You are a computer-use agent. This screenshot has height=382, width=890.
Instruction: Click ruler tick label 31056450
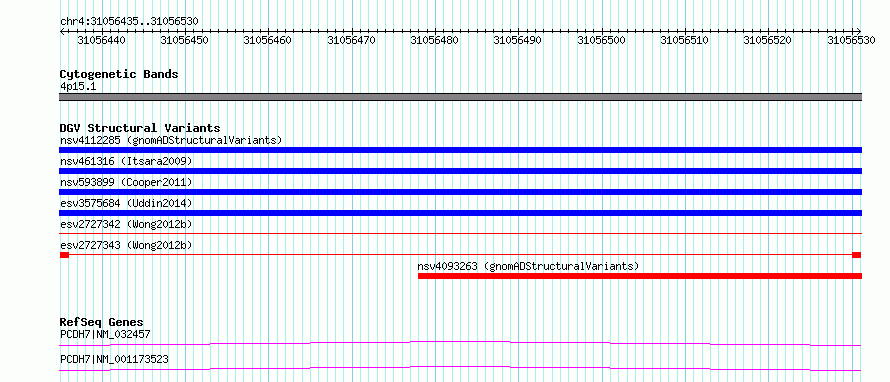[184, 40]
